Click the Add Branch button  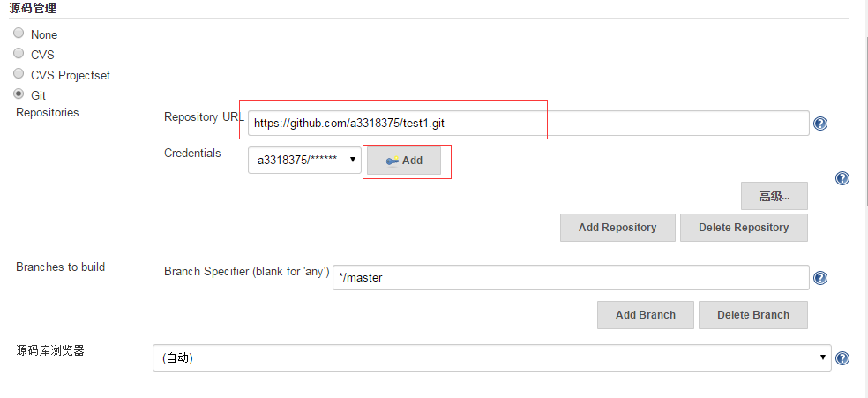pyautogui.click(x=646, y=315)
